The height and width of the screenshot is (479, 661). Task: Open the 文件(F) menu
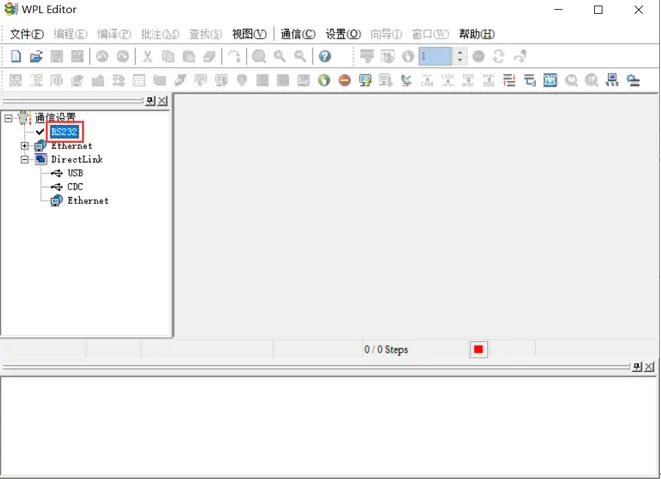[x=27, y=34]
